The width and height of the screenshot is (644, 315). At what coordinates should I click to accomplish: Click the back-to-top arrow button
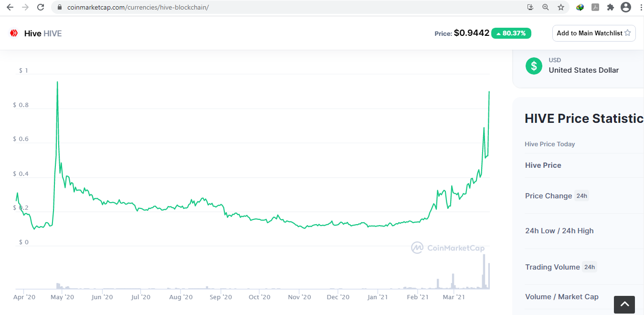click(624, 304)
